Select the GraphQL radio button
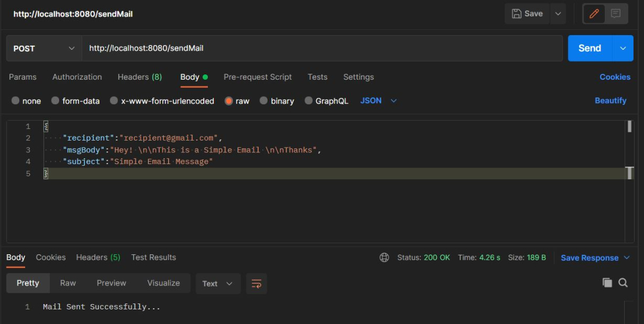The image size is (644, 324). pyautogui.click(x=309, y=101)
